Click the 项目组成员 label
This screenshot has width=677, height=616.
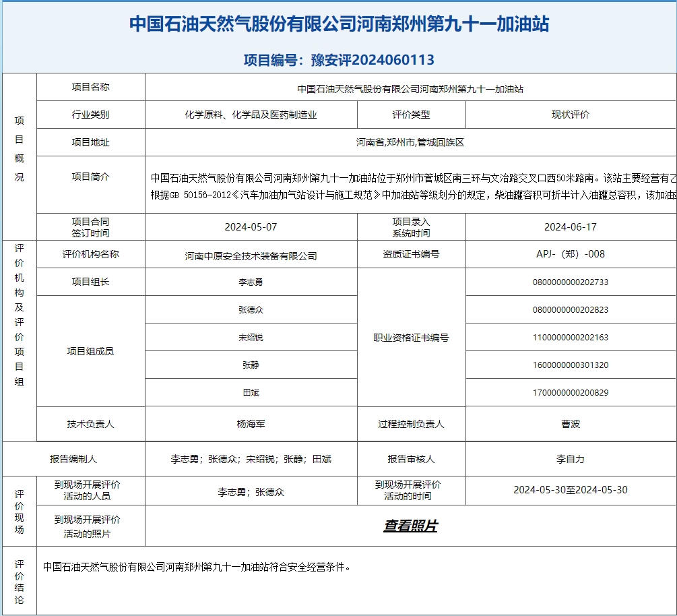pyautogui.click(x=91, y=351)
